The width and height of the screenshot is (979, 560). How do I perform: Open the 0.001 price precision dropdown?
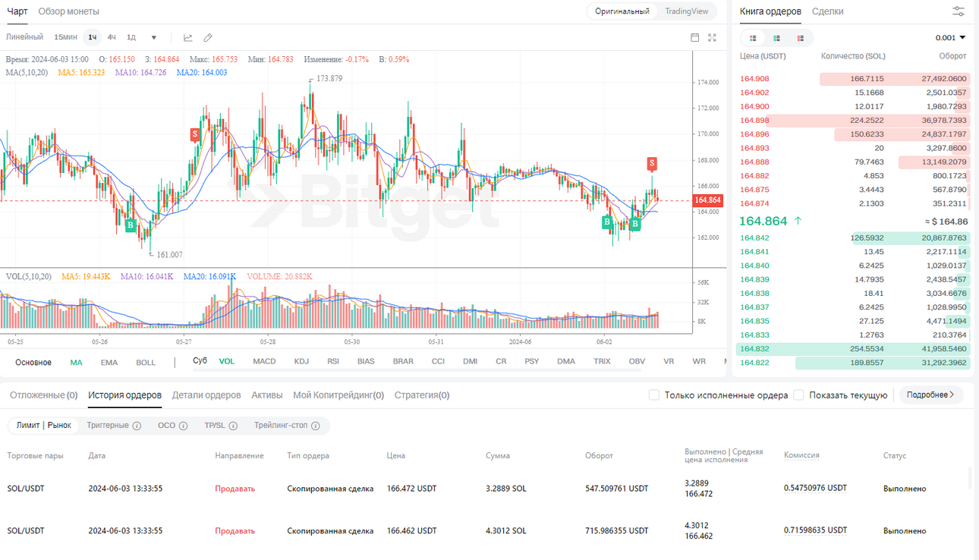click(x=951, y=38)
